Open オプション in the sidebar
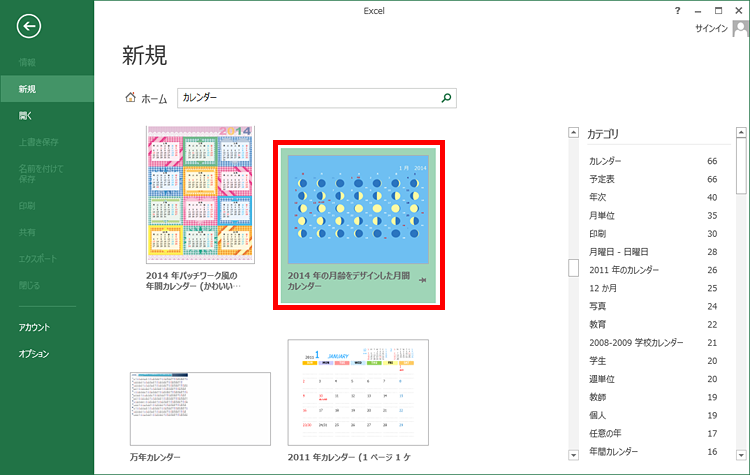The height and width of the screenshot is (475, 750). click(x=34, y=354)
